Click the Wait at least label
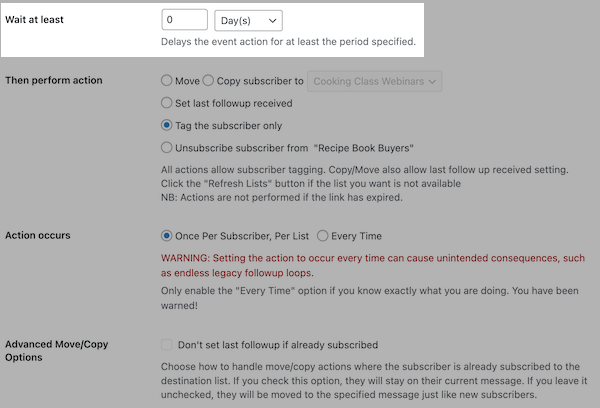 click(35, 20)
